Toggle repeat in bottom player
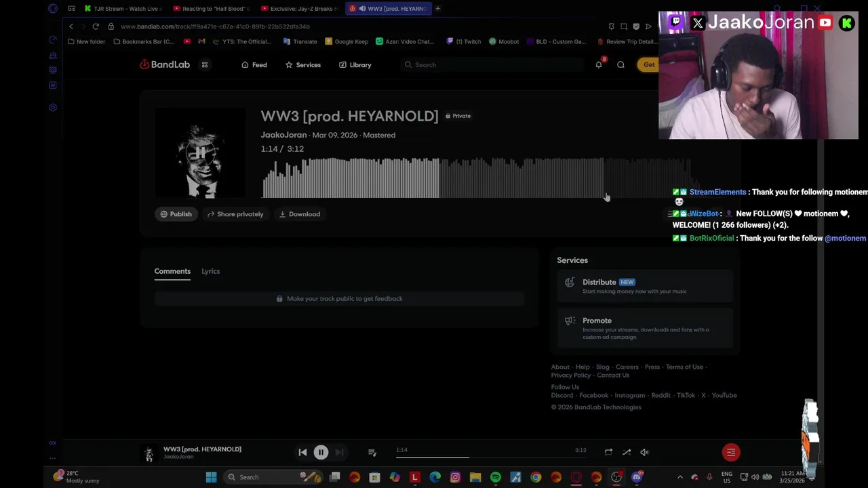The height and width of the screenshot is (488, 868). [608, 452]
